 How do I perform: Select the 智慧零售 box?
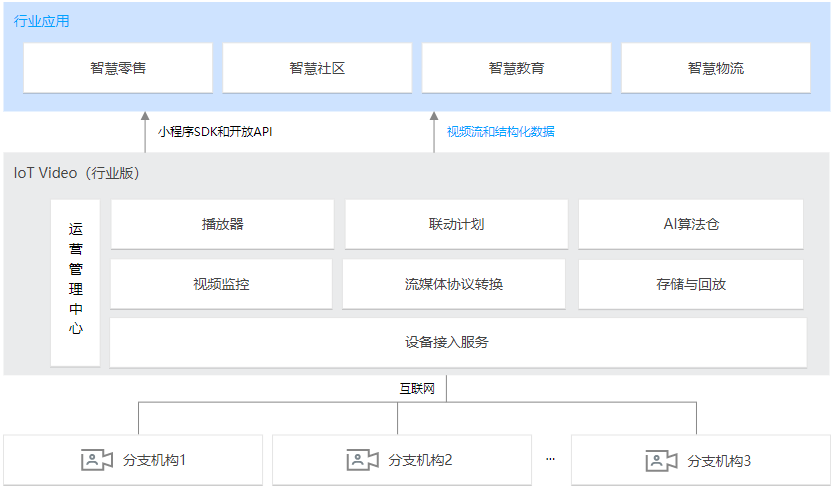point(118,68)
